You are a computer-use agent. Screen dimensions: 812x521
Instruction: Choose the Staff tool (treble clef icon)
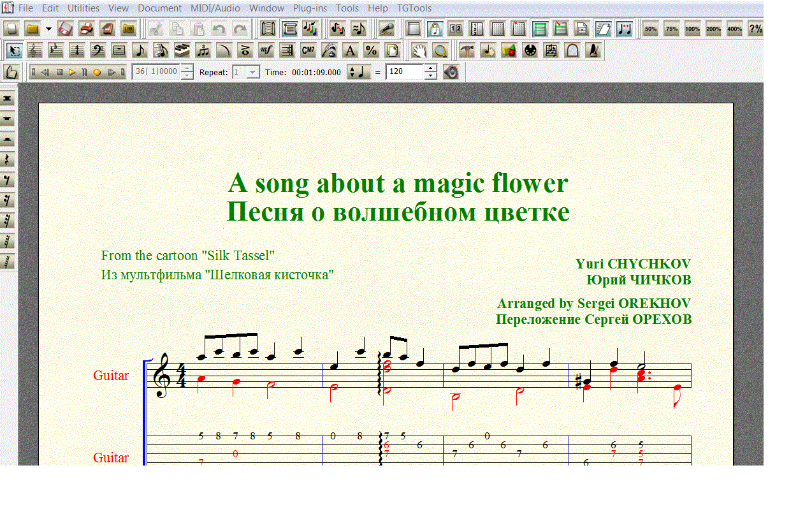(x=35, y=50)
